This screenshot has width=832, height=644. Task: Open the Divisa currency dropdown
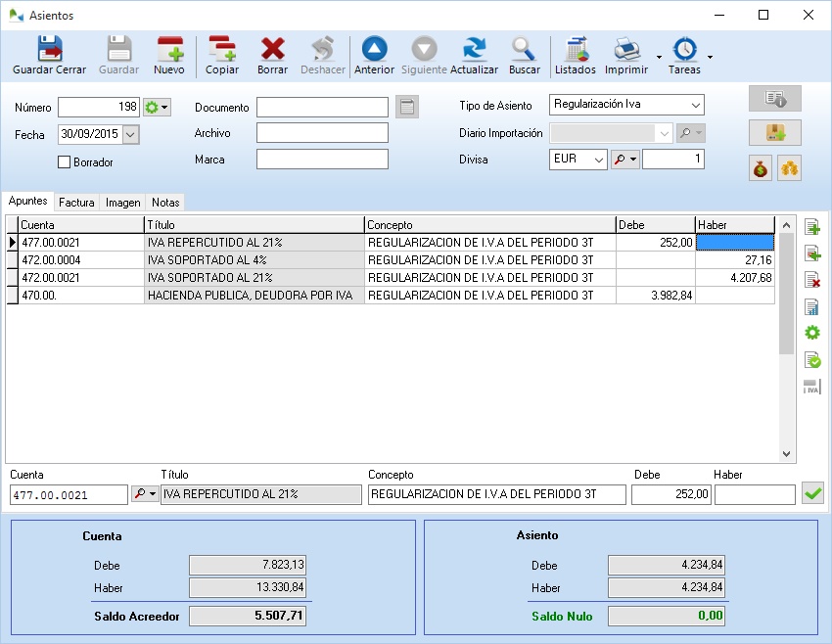point(598,160)
